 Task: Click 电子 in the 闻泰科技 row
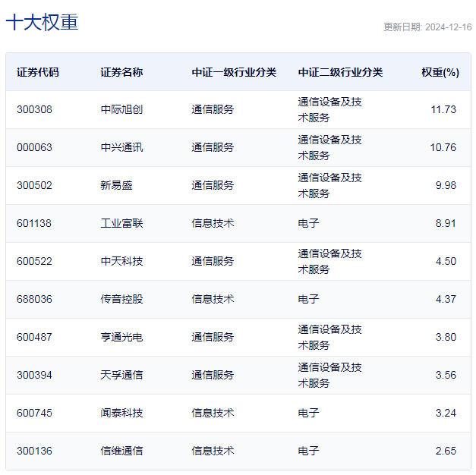[308, 413]
